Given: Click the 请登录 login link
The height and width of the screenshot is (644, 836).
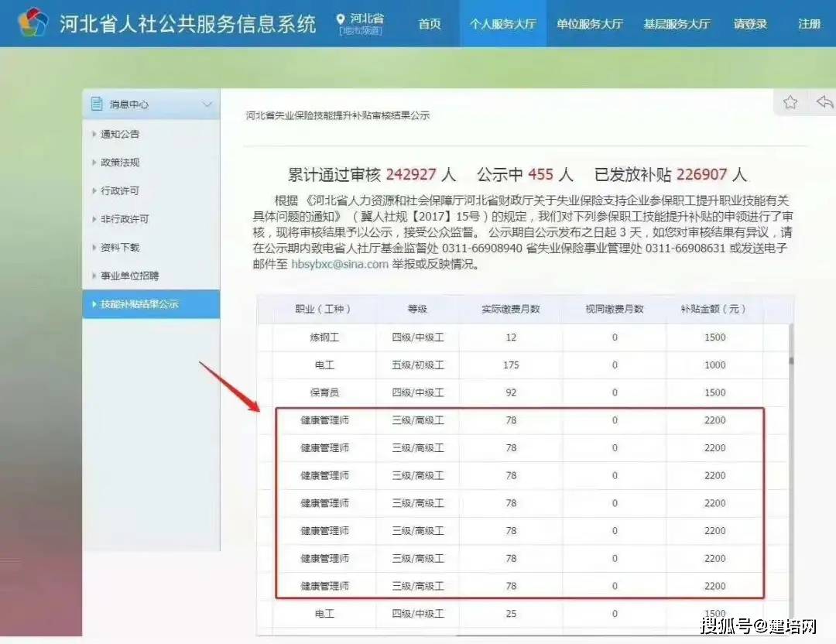Looking at the screenshot, I should 750,24.
